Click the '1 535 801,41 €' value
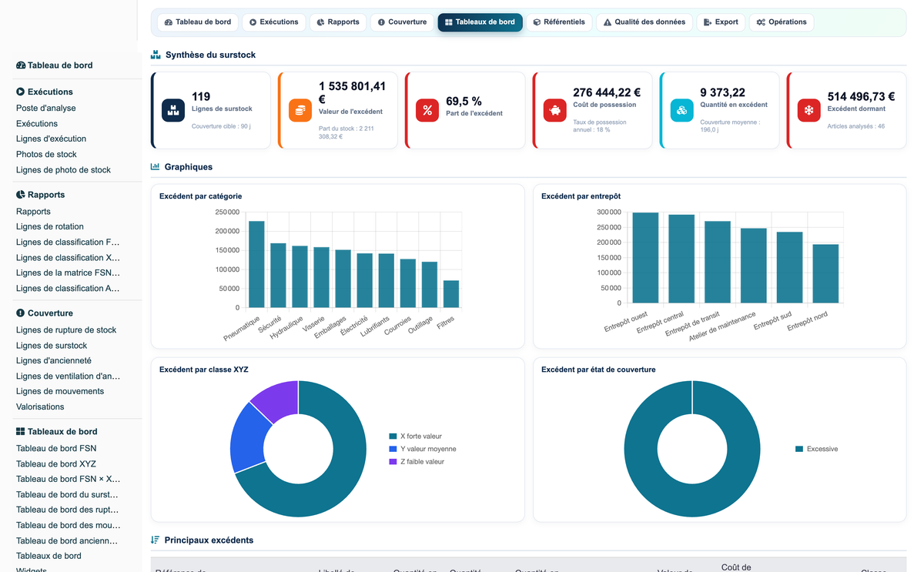924x572 pixels. (x=353, y=93)
